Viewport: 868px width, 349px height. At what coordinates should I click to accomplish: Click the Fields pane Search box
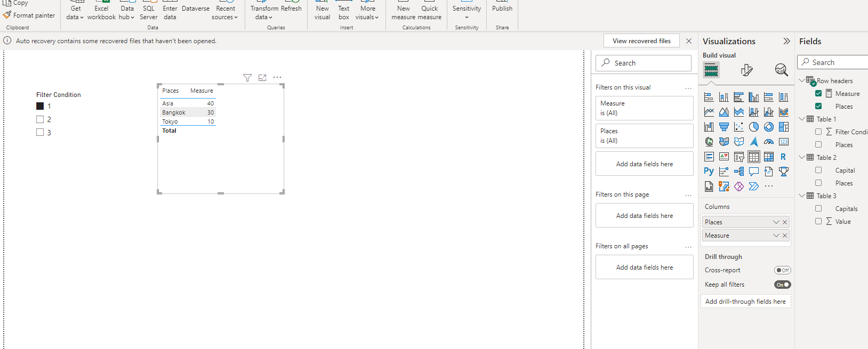click(x=833, y=62)
